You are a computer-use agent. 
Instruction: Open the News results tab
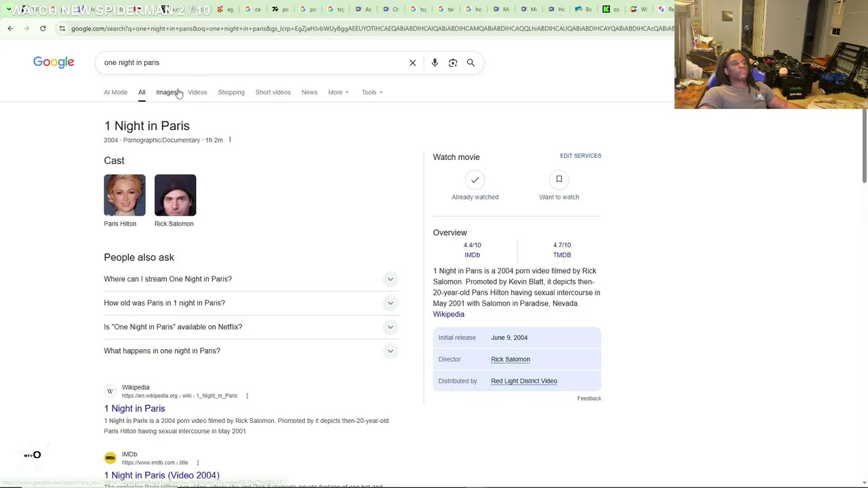coord(309,92)
